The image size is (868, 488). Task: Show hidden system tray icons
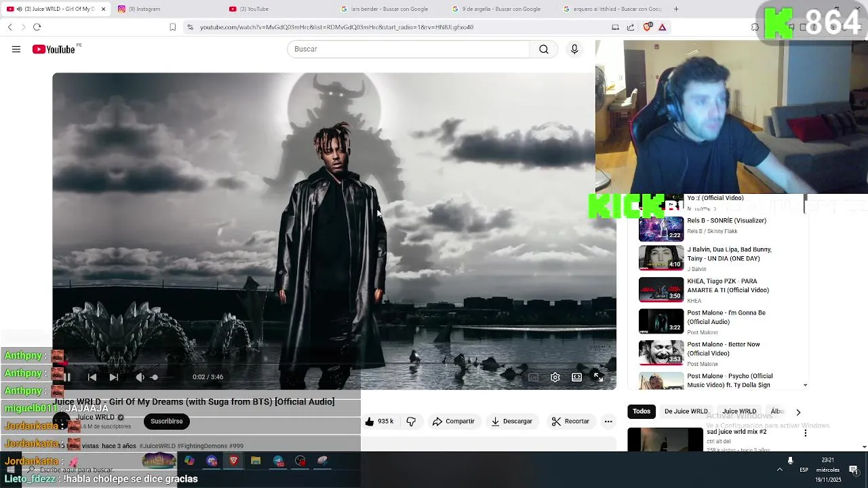tap(779, 470)
